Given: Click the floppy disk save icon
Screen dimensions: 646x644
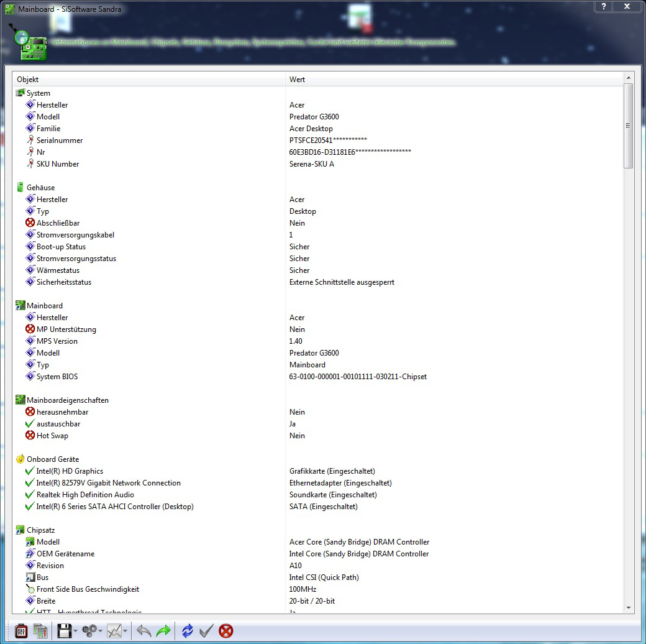Looking at the screenshot, I should (x=64, y=631).
